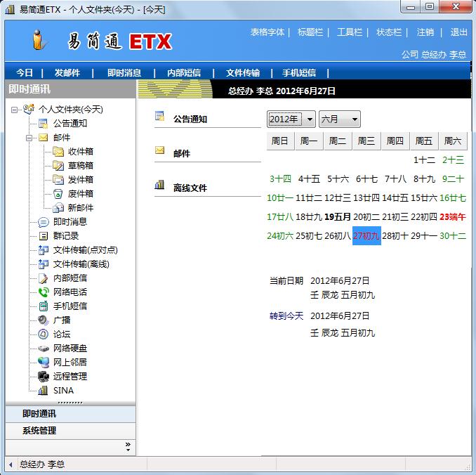Toggle the 状态栏 link
476x475 pixels.
(389, 32)
